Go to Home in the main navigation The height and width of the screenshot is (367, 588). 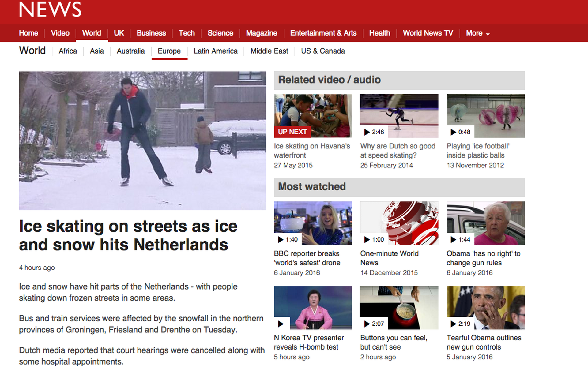[28, 33]
